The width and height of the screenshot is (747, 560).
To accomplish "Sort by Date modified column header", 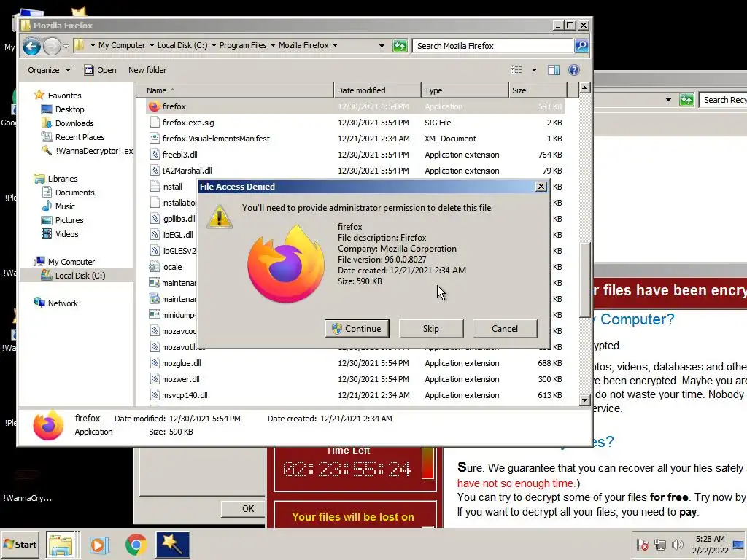I will (x=377, y=90).
